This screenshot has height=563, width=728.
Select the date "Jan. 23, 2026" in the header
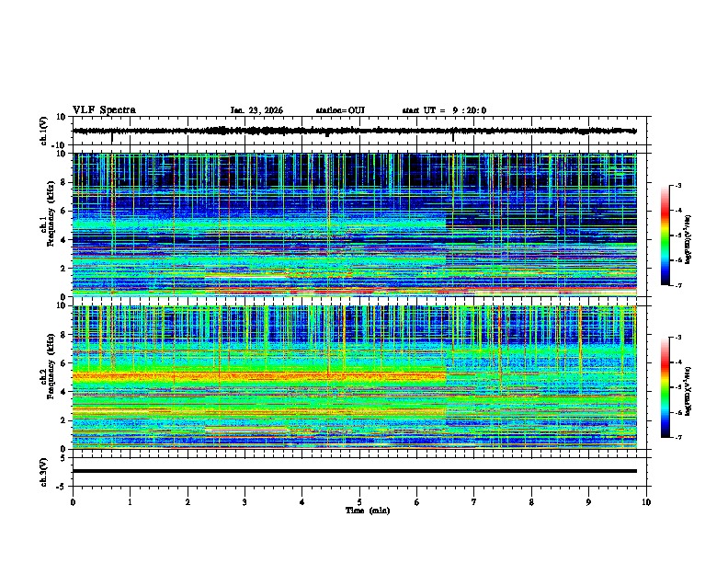point(256,110)
